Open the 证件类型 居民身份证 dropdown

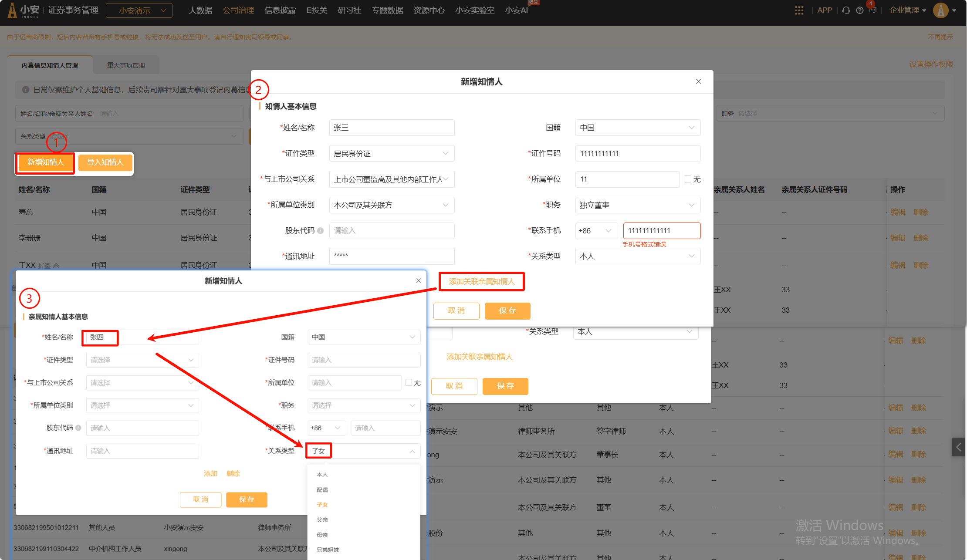[x=391, y=154]
